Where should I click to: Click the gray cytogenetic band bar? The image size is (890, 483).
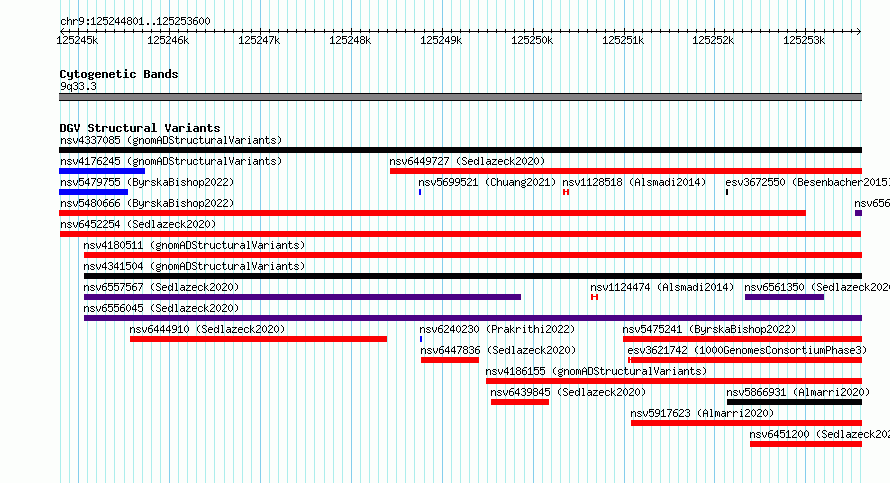[x=460, y=97]
